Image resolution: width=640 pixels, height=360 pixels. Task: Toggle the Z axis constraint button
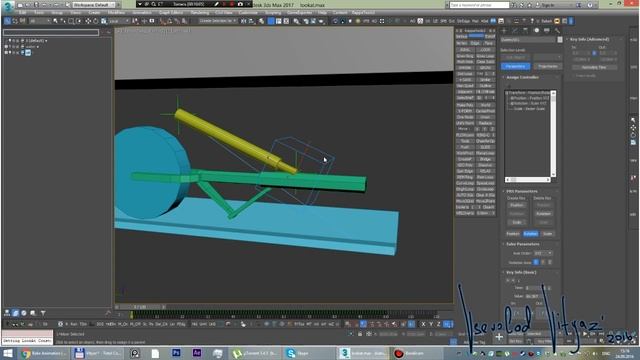tap(439, 324)
